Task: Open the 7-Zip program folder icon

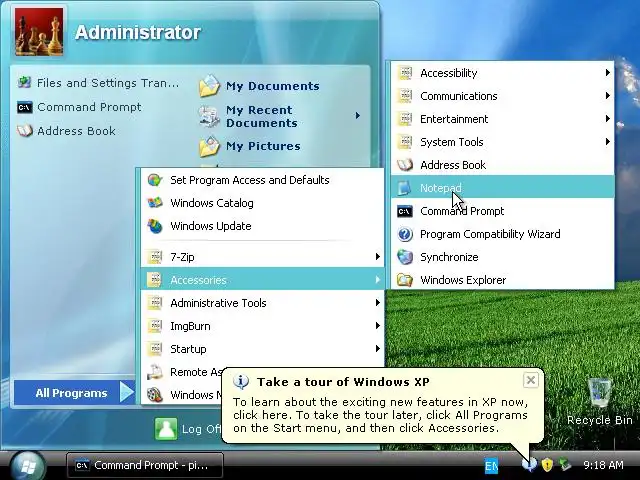Action: tap(155, 257)
